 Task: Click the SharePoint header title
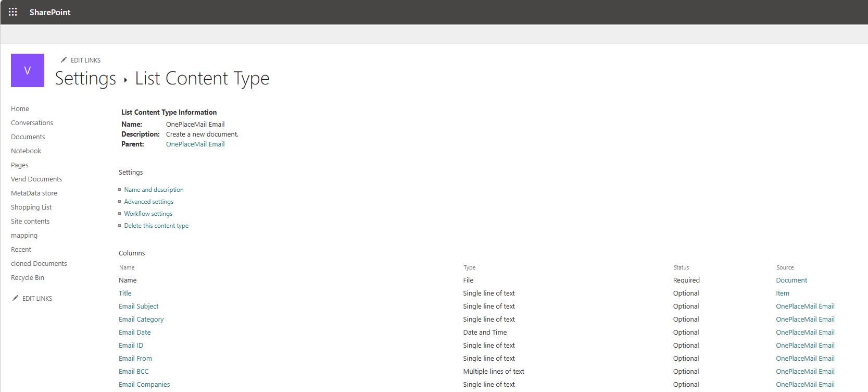pyautogui.click(x=50, y=12)
